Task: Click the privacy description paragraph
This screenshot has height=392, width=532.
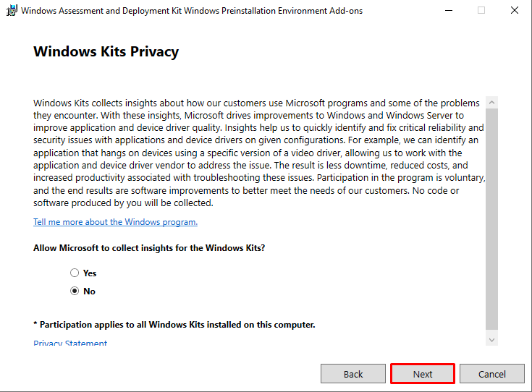Action: [x=259, y=153]
